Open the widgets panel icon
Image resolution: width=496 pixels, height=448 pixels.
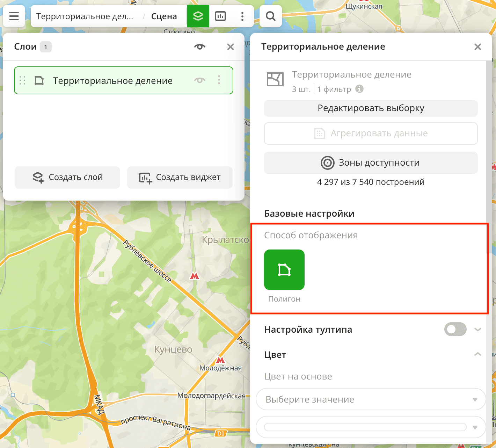pos(220,16)
